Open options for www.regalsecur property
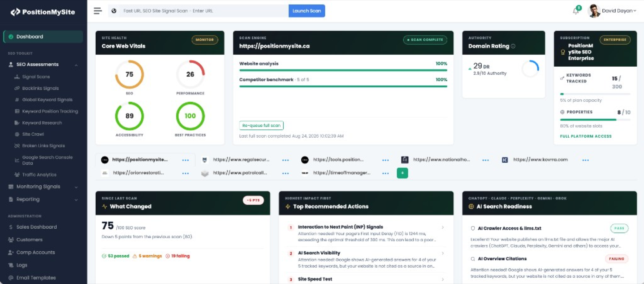 286,160
